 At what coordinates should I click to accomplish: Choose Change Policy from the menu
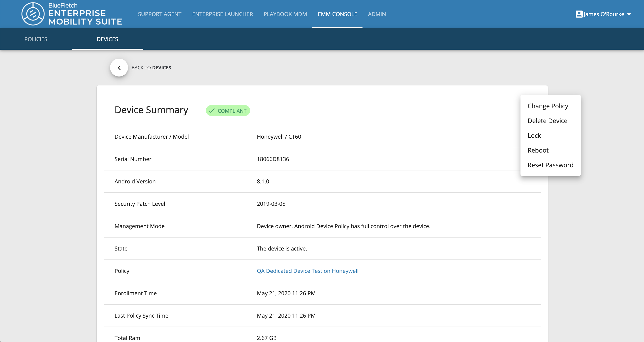click(550, 106)
